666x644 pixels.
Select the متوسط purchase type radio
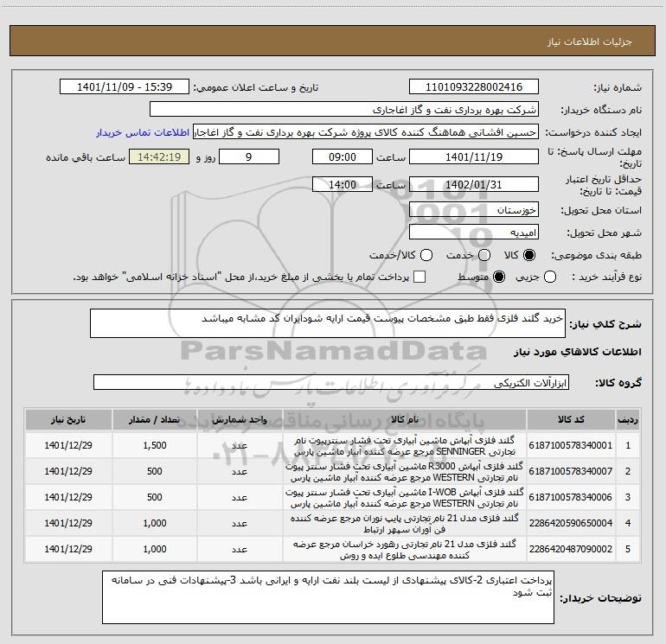pos(499,277)
